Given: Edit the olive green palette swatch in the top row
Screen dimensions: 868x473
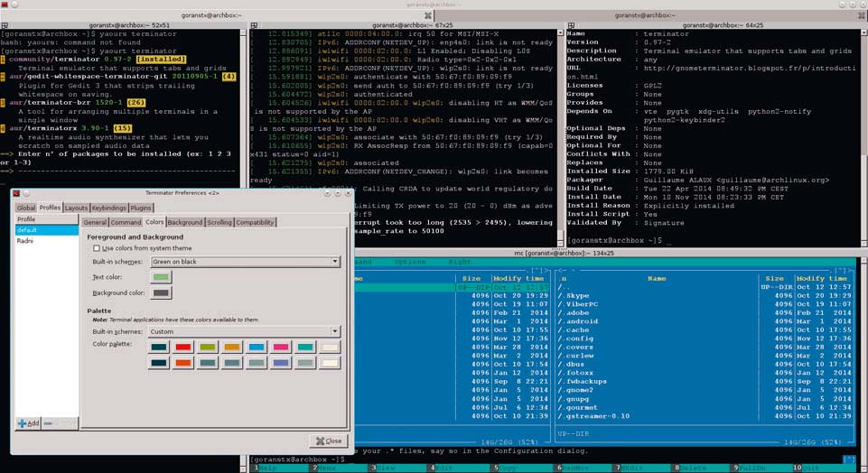Looking at the screenshot, I should point(208,347).
